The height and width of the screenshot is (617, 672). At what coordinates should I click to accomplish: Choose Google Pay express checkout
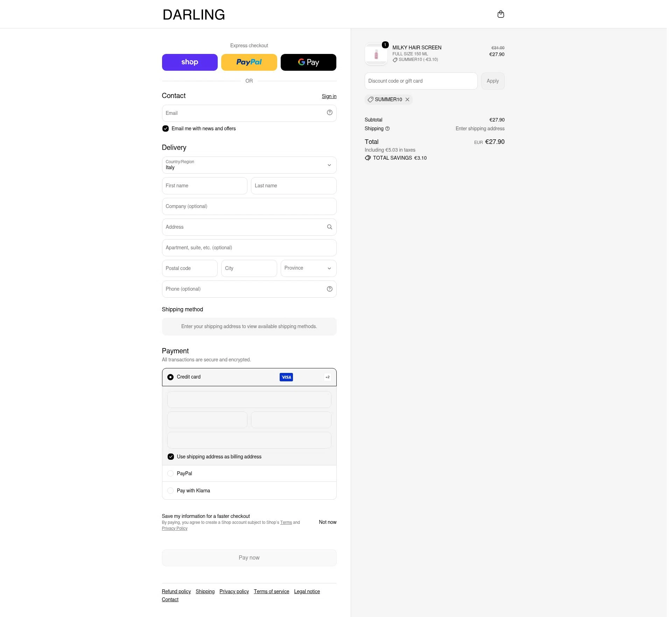coord(308,62)
